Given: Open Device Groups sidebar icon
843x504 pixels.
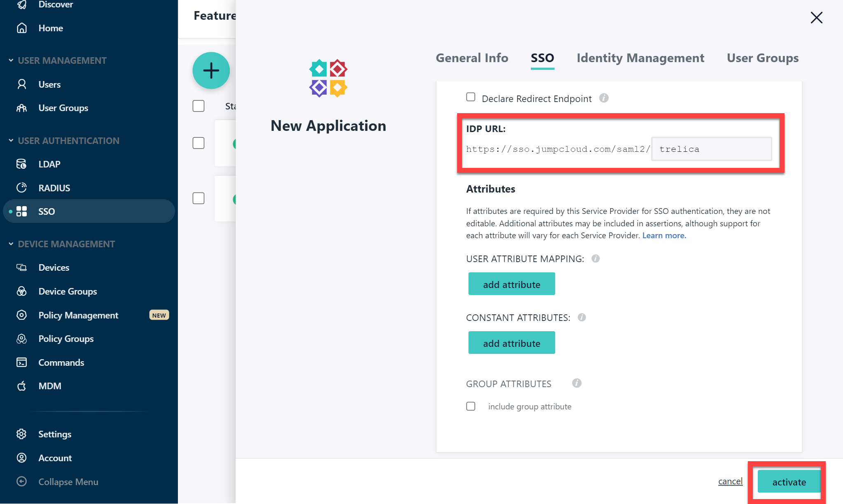Looking at the screenshot, I should tap(22, 291).
